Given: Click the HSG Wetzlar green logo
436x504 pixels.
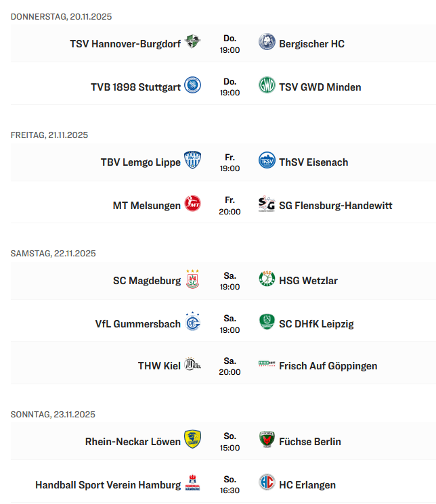Looking at the screenshot, I should 267,279.
